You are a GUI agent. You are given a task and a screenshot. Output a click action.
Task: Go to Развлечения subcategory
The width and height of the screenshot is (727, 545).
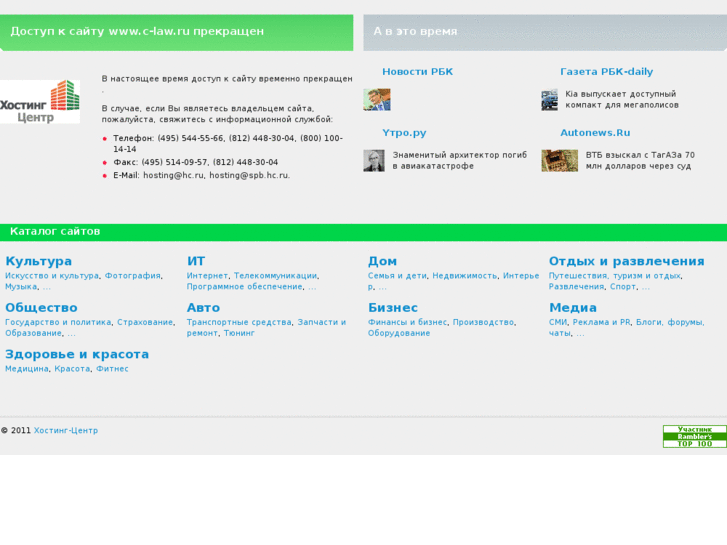(576, 287)
